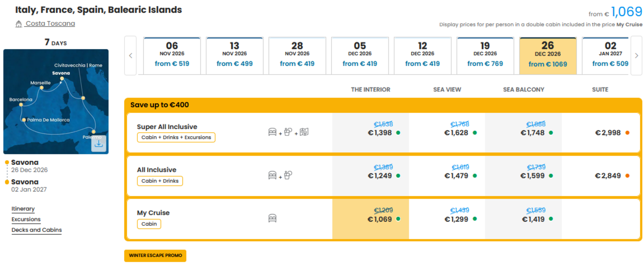Screen dimensions: 644x267
Task: Show later departure dates with right arrow
Action: 636,55
